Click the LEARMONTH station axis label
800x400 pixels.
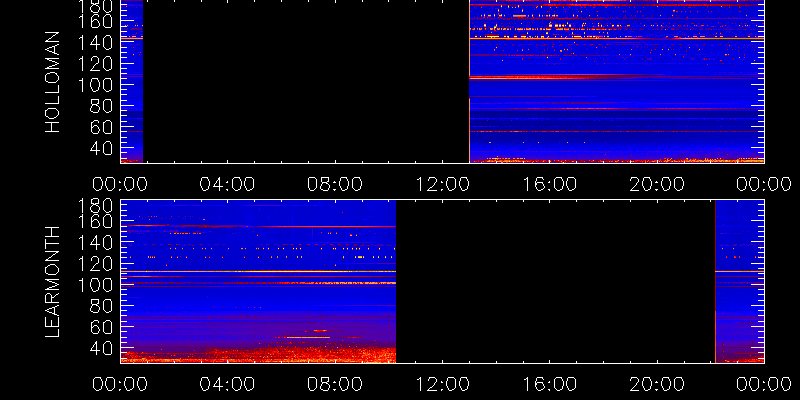[53, 282]
